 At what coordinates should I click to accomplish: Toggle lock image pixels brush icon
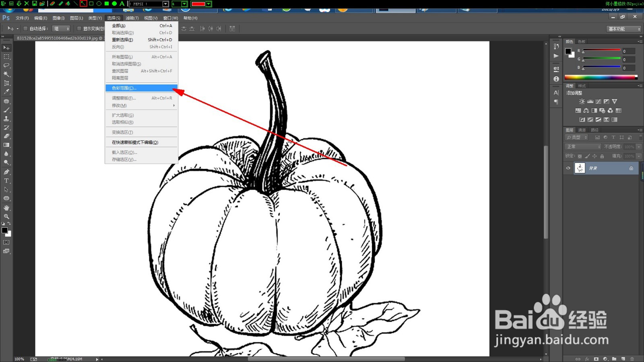[587, 156]
